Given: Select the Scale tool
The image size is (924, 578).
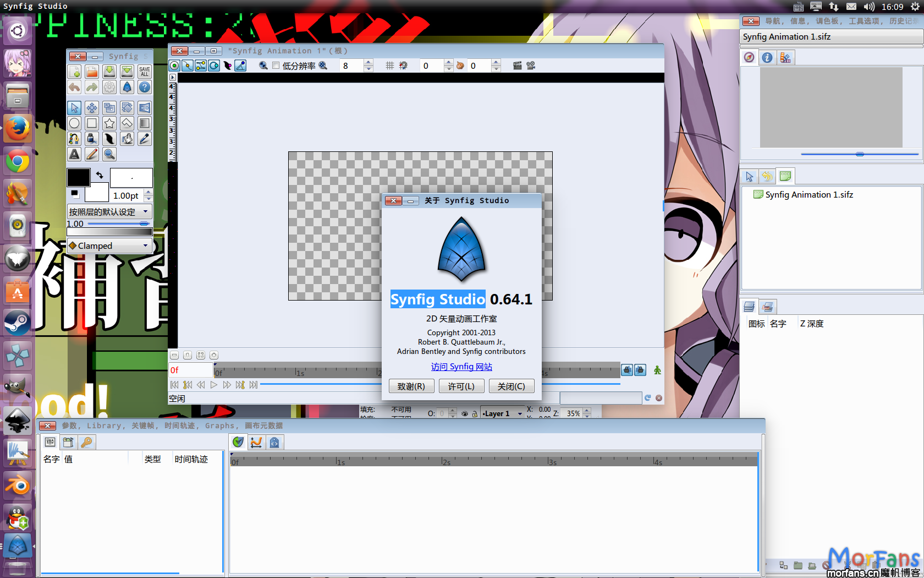Looking at the screenshot, I should (109, 108).
